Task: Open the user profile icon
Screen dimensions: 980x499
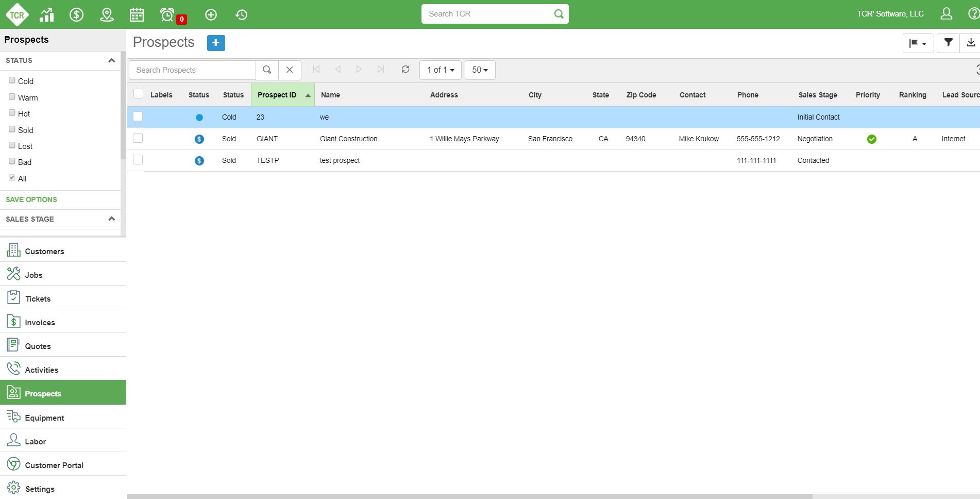Action: tap(946, 14)
